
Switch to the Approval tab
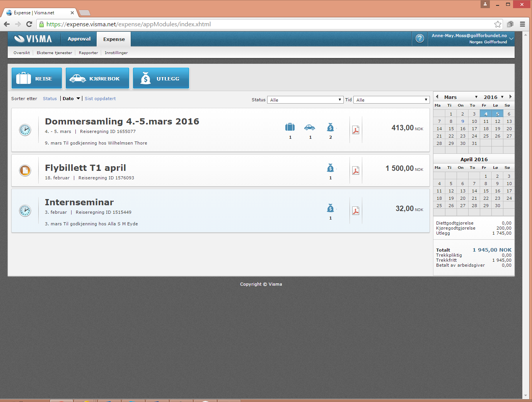[x=79, y=39]
